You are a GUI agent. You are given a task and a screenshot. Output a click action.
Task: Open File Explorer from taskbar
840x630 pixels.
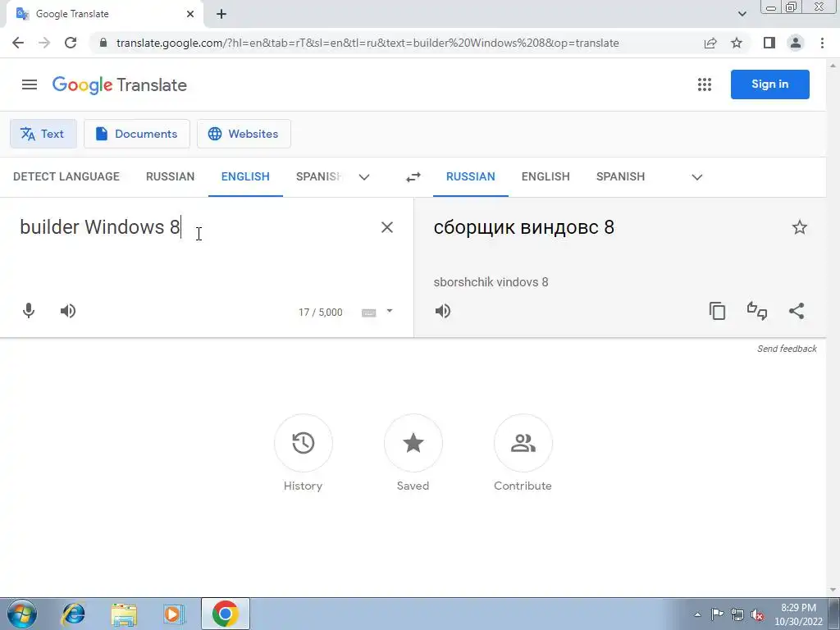124,614
